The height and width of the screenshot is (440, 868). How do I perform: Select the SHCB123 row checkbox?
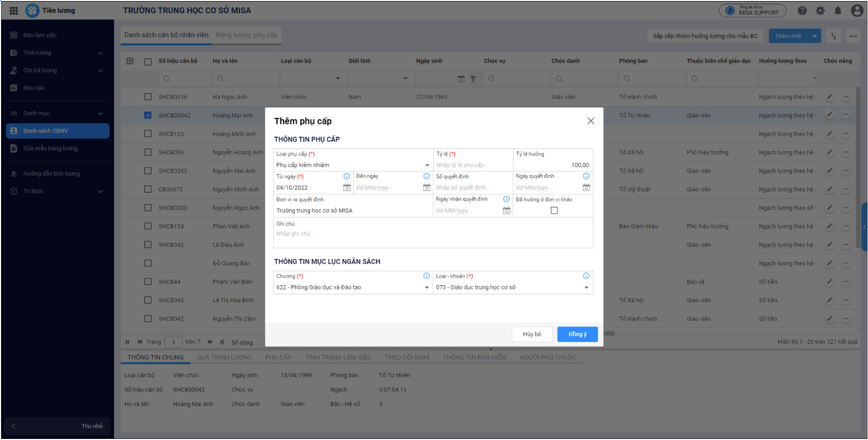click(148, 134)
